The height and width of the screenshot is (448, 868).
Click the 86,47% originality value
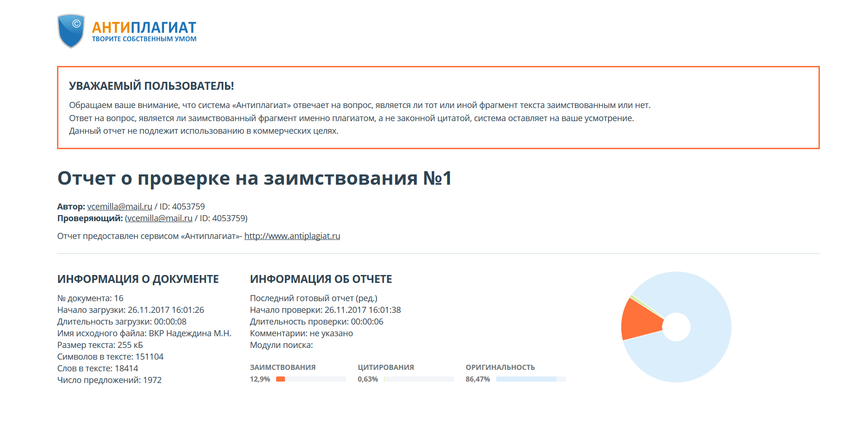click(x=477, y=379)
